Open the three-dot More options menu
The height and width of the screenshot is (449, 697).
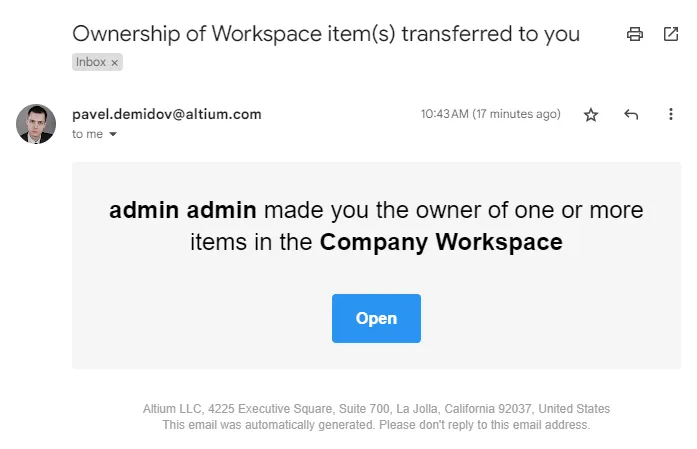(671, 115)
